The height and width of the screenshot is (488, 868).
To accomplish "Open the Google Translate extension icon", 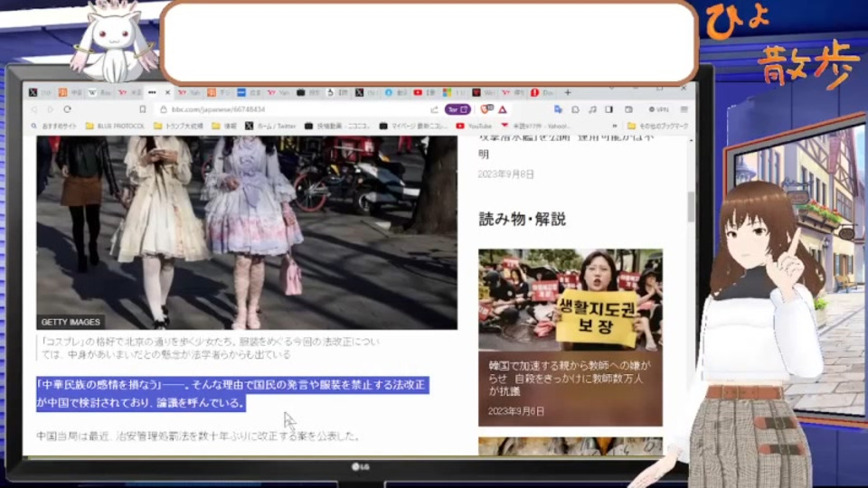I will pos(558,109).
